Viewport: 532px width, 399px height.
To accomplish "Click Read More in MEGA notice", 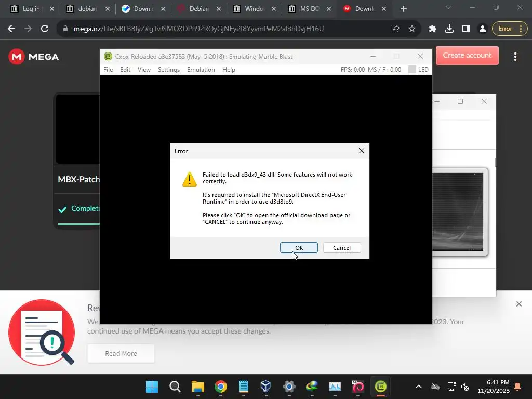I will coord(121,353).
